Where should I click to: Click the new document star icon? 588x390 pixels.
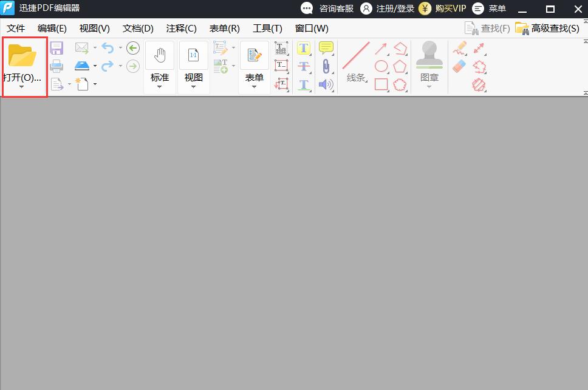coord(82,84)
